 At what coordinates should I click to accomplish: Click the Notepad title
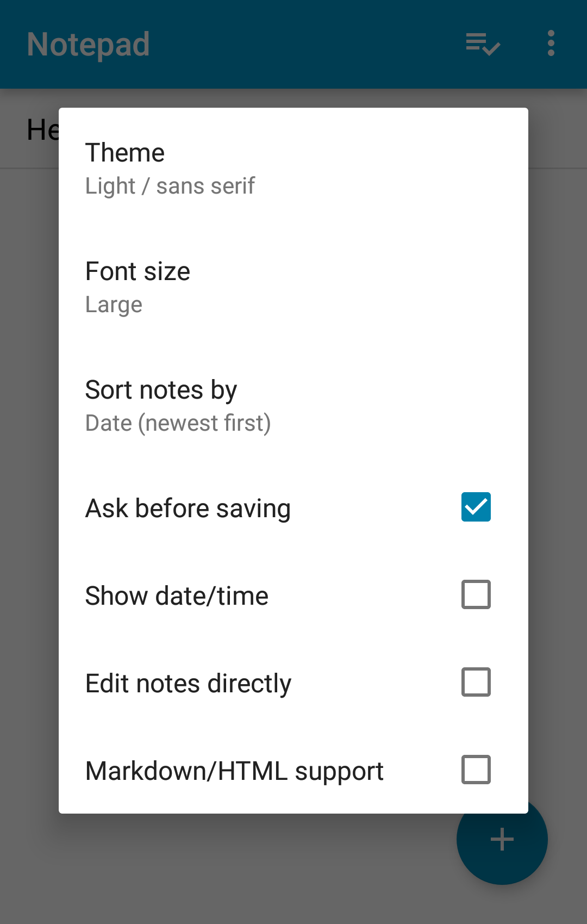pyautogui.click(x=88, y=44)
